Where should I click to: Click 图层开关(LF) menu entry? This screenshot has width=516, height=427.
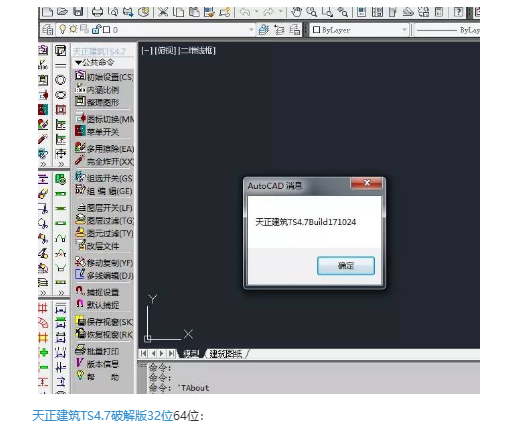(104, 208)
